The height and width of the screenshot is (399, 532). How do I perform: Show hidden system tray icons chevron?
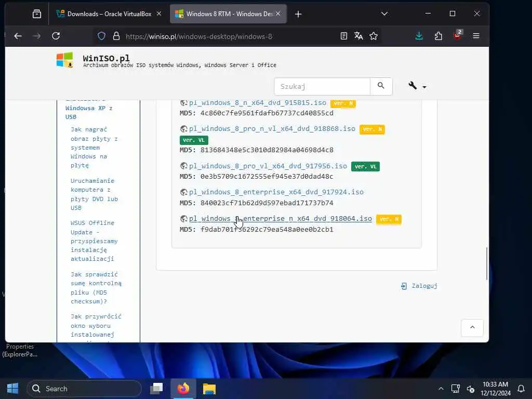point(441,389)
